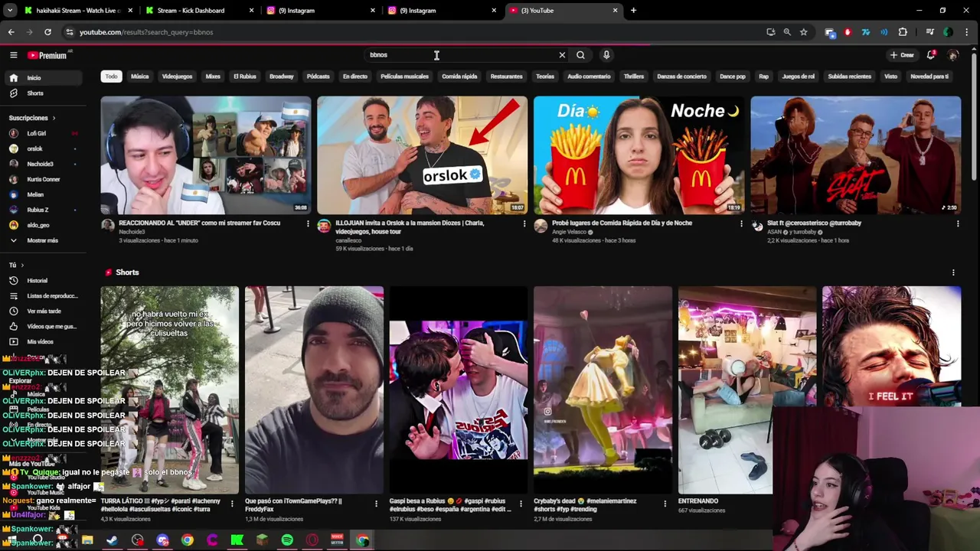The height and width of the screenshot is (551, 980).
Task: Open Chrome zoom magnifier icon
Action: 787,32
